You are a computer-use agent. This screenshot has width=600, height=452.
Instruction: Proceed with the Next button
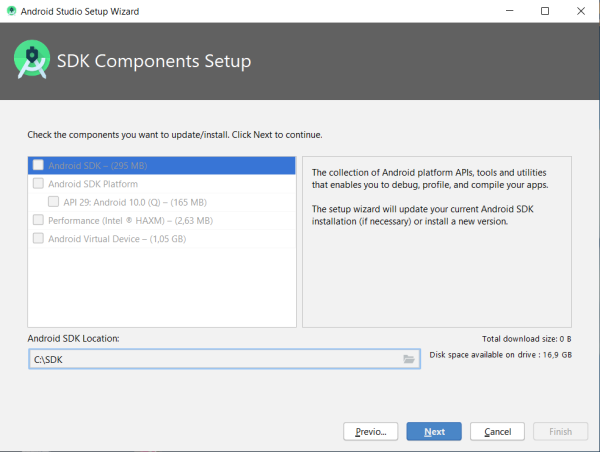[x=434, y=431]
